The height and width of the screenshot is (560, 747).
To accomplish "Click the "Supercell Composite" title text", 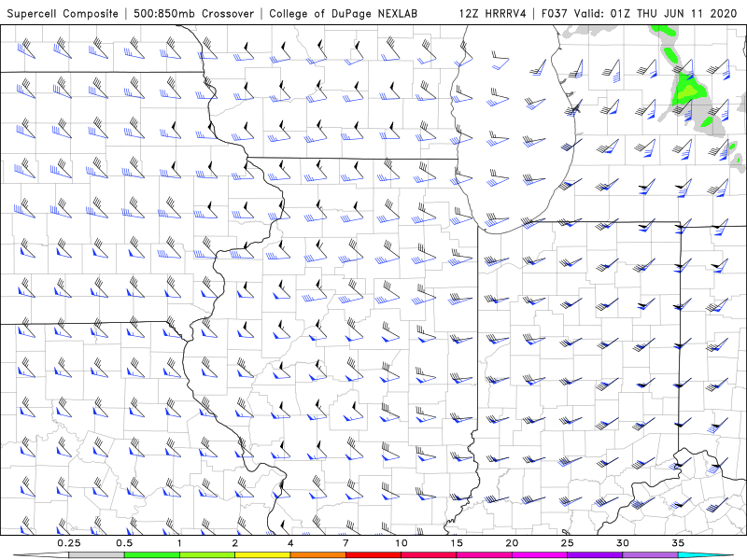I will click(x=63, y=13).
